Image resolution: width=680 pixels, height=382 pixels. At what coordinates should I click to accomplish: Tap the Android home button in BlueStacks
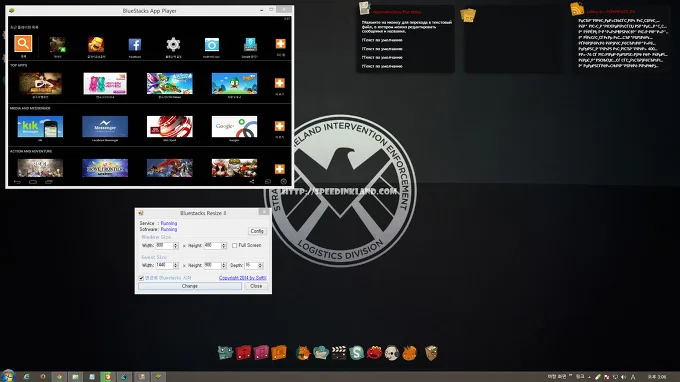click(x=33, y=182)
